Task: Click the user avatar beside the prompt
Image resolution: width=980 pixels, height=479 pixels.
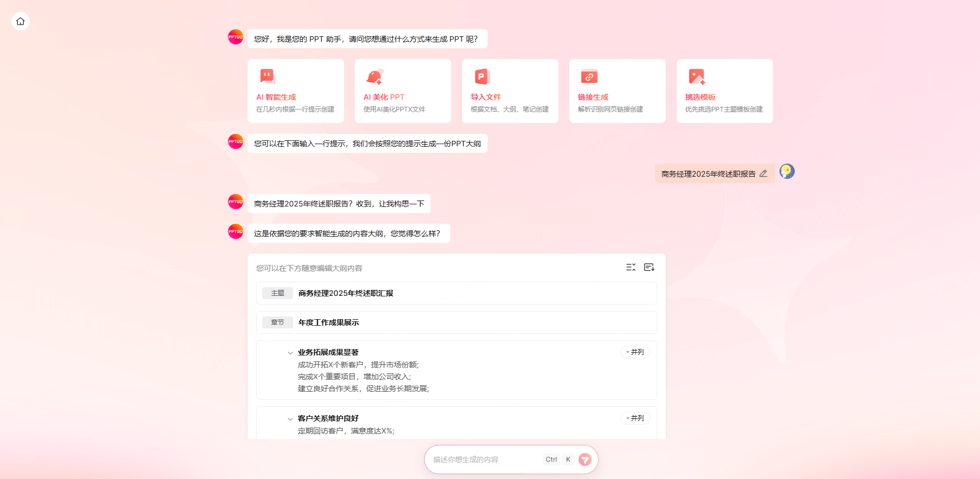Action: click(787, 171)
